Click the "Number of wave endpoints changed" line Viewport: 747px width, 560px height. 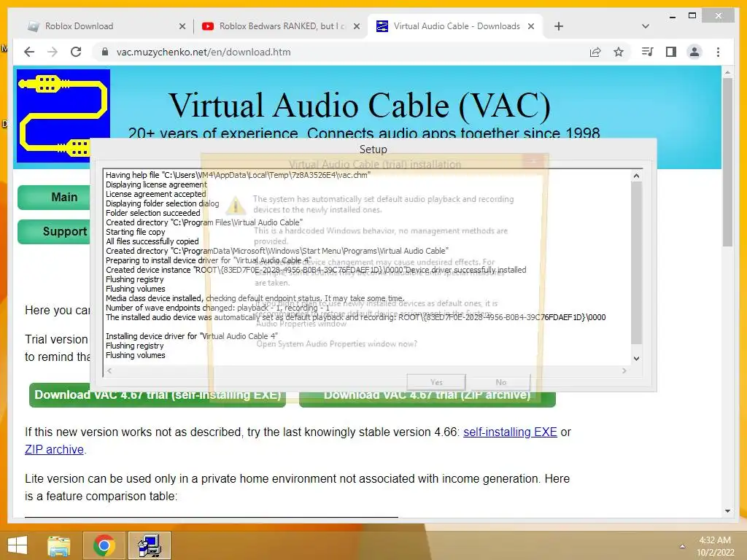coord(217,308)
